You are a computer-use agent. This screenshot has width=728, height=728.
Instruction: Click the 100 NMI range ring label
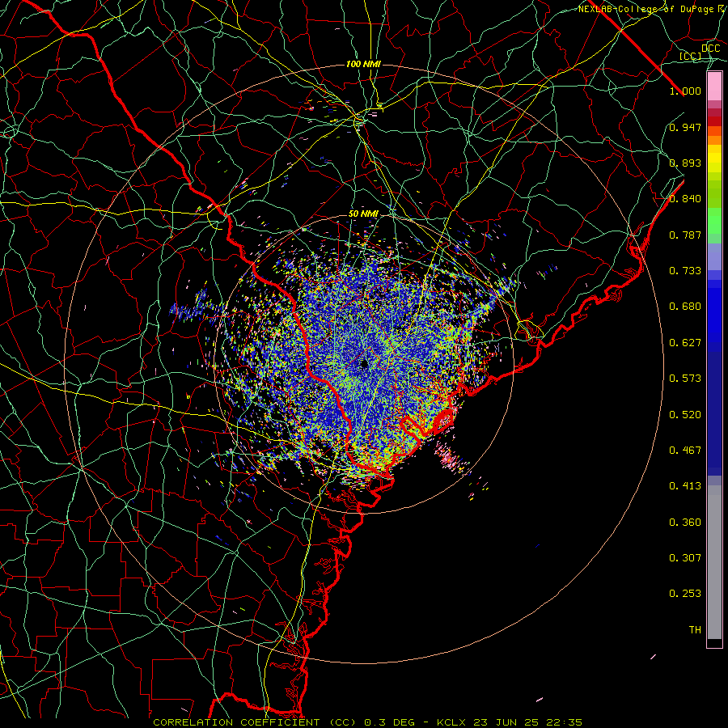(x=363, y=64)
